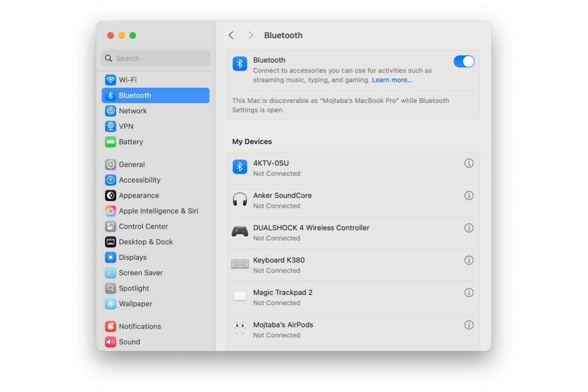
Task: Click the Notifications bell icon
Action: (111, 326)
